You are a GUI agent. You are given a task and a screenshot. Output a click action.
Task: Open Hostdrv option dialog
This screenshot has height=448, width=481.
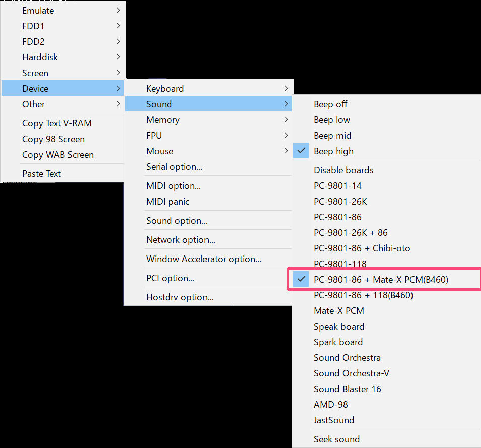[209, 297]
